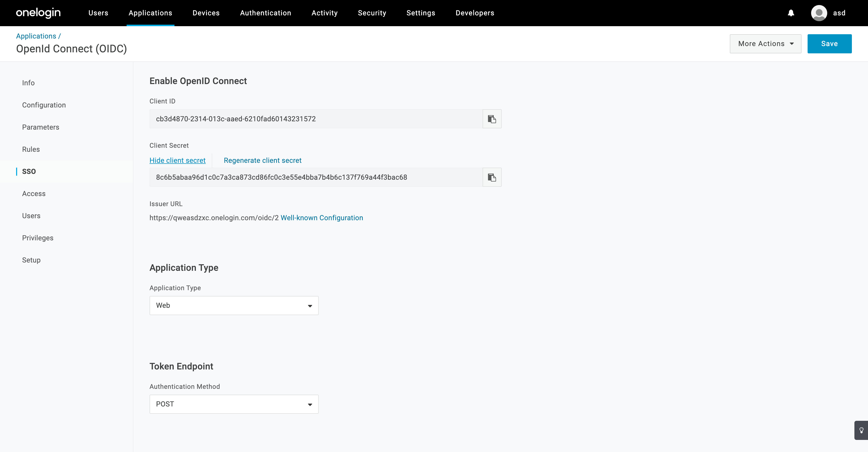The image size is (868, 452).
Task: Open the More Actions menu
Action: pyautogui.click(x=765, y=44)
